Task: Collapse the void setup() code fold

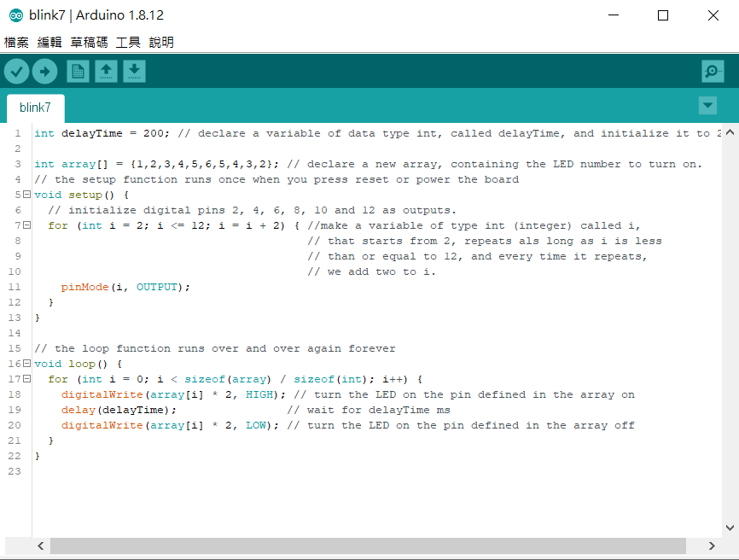Action: point(27,195)
